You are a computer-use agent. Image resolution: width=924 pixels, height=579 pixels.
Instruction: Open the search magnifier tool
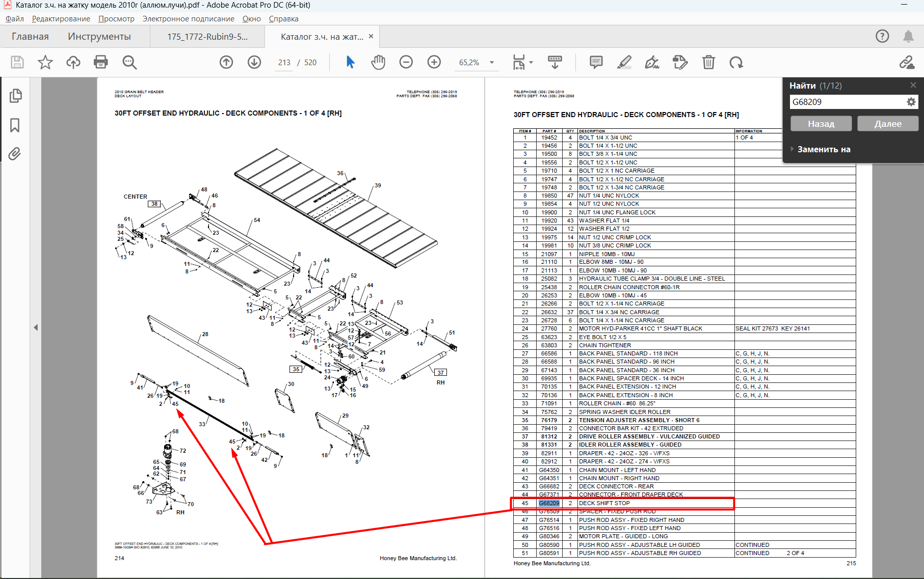point(129,62)
